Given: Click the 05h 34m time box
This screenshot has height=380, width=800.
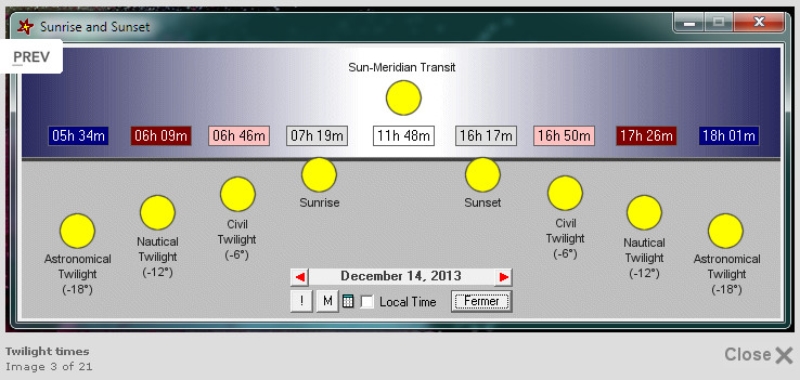Looking at the screenshot, I should pyautogui.click(x=79, y=136).
